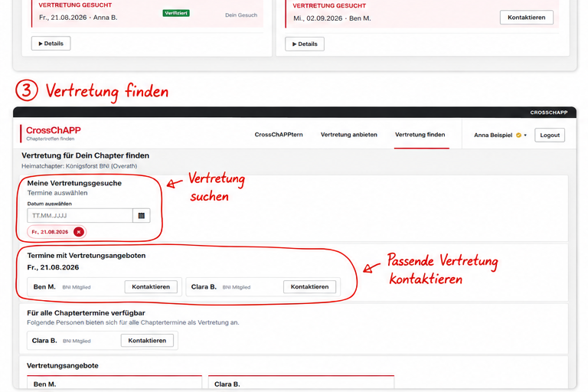Click Heimatchapter: Königsforst BNI (Overath) text
The width and height of the screenshot is (588, 392).
[x=79, y=166]
